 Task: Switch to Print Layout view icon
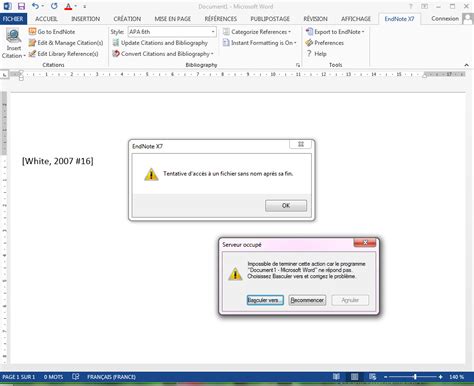coord(354,377)
